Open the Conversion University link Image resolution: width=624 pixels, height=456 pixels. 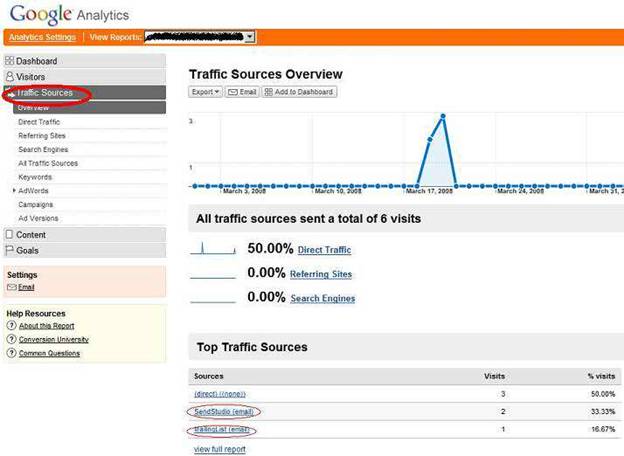[x=54, y=339]
